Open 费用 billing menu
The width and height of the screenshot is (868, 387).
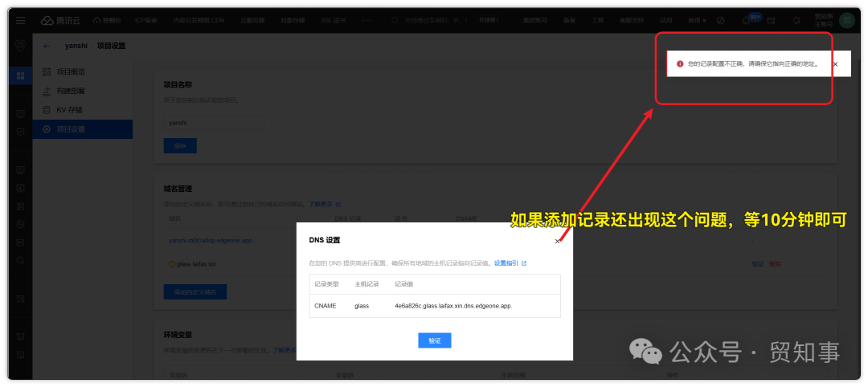pyautogui.click(x=696, y=20)
